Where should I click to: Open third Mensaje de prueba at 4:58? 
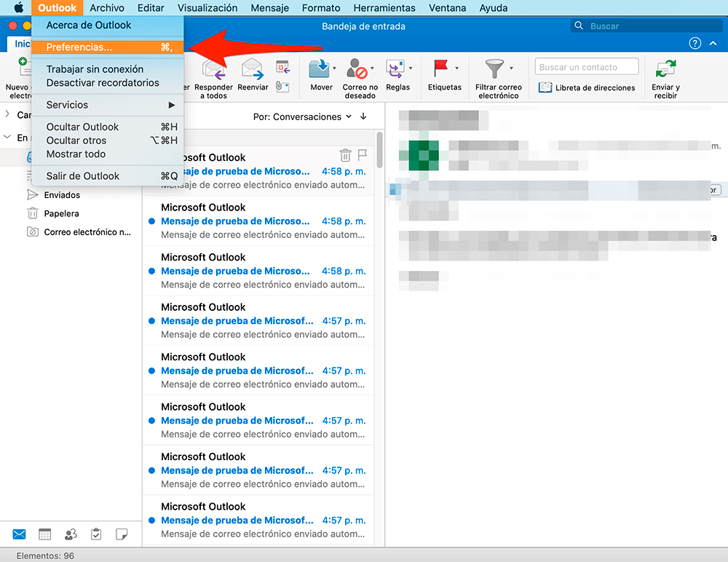(258, 271)
